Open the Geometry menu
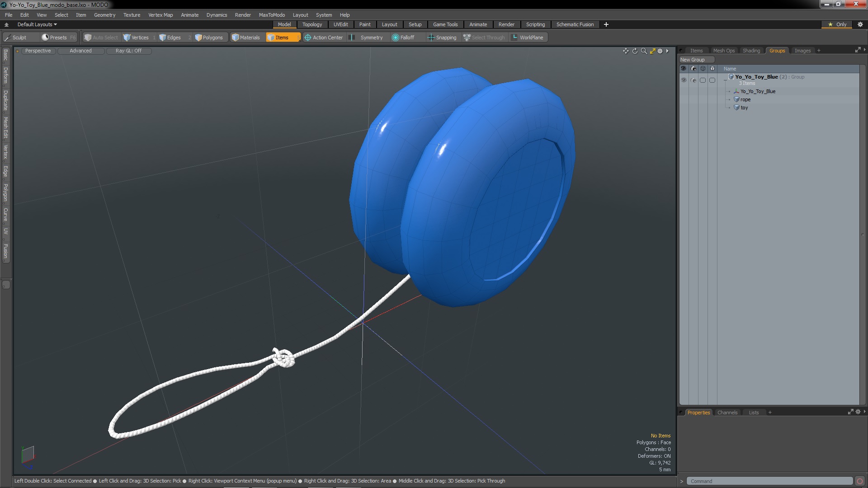Viewport: 868px width, 488px height. 104,15
